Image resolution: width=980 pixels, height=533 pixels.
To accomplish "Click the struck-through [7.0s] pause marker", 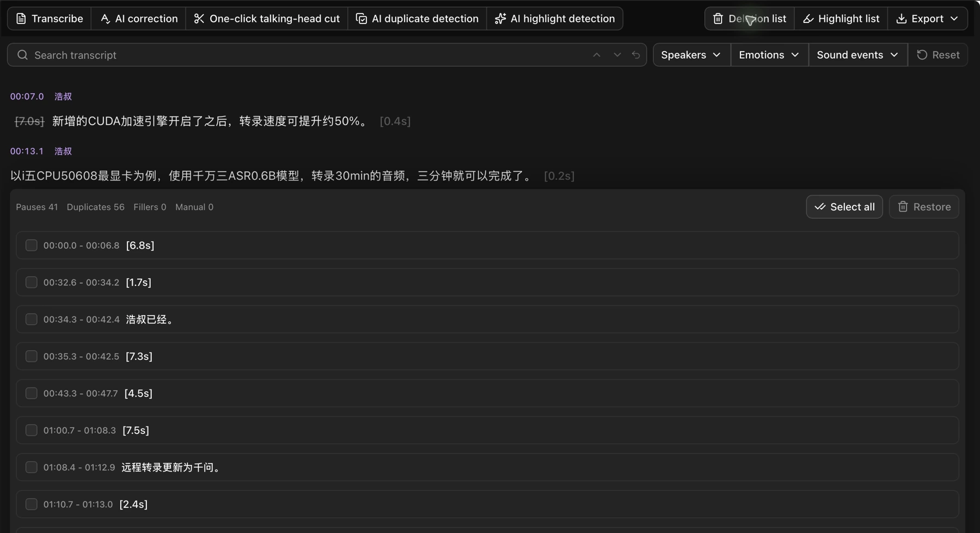I will point(29,121).
